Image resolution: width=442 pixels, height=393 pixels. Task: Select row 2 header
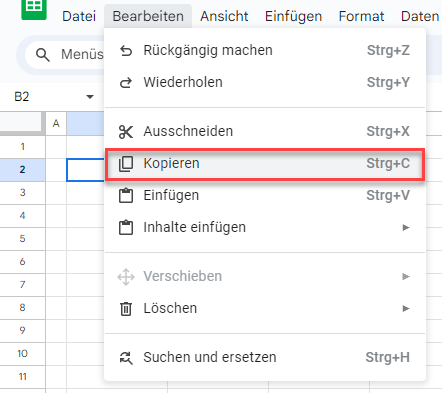(22, 170)
